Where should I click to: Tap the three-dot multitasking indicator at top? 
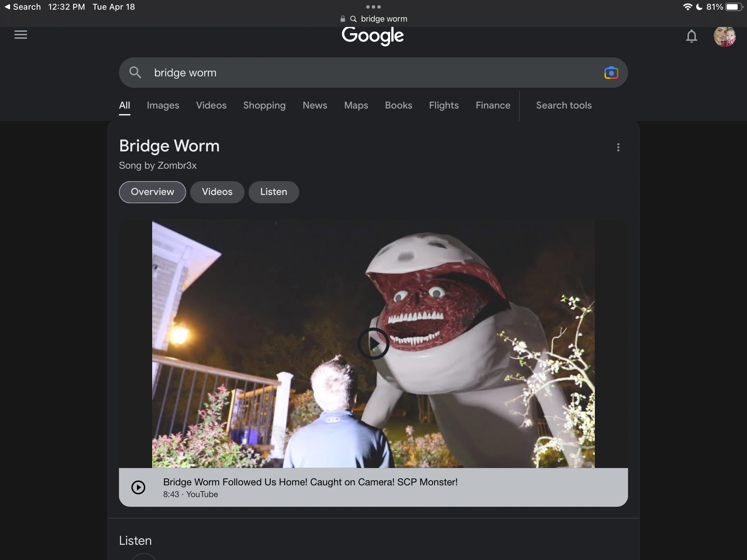click(x=373, y=7)
